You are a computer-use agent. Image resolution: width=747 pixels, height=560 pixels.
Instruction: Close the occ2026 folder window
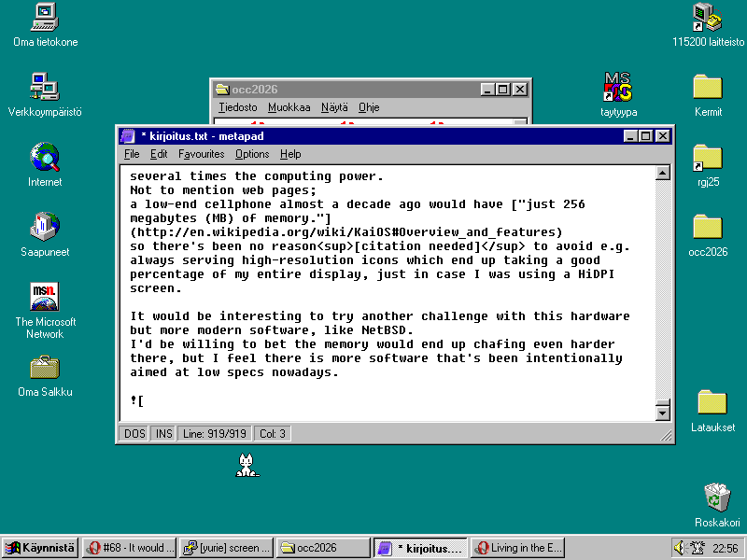pyautogui.click(x=520, y=89)
